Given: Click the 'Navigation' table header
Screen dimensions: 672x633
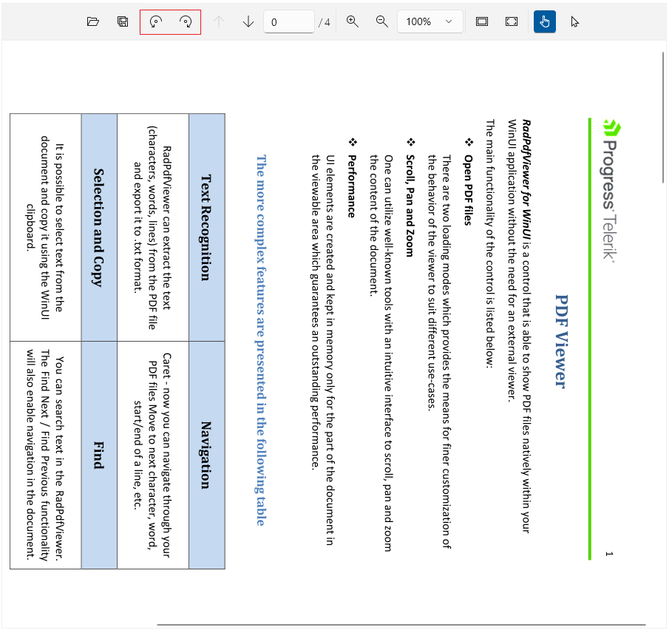Looking at the screenshot, I should point(206,455).
